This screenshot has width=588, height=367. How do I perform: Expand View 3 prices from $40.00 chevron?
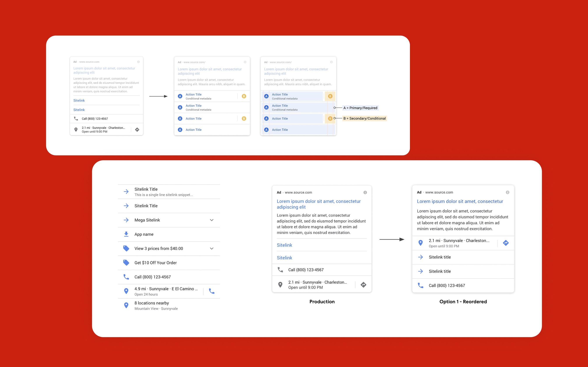tap(212, 248)
